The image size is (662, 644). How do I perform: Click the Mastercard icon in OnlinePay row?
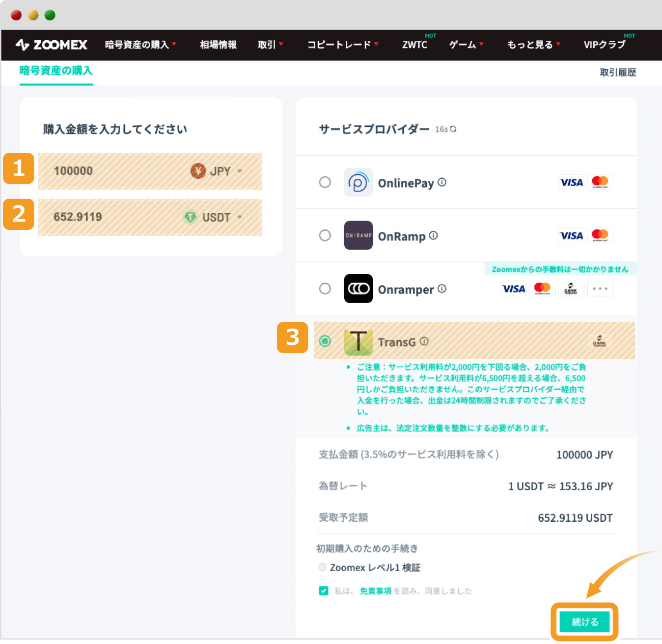pyautogui.click(x=600, y=182)
